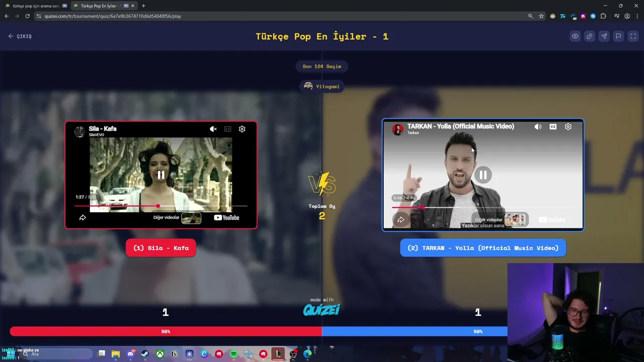The height and width of the screenshot is (362, 644).
Task: Pause the Sıla - Kafa video
Action: coord(161,175)
